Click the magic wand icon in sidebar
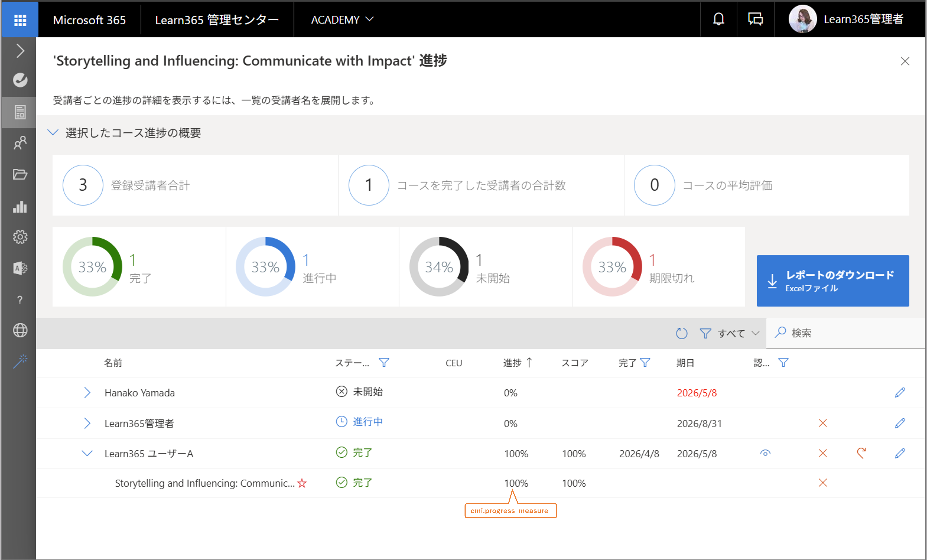The height and width of the screenshot is (560, 927). coord(20,361)
